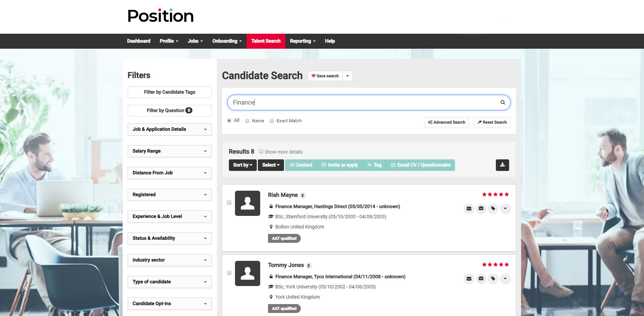The image size is (644, 316).
Task: Click envelope icon for Riah Mayne
Action: click(x=469, y=208)
